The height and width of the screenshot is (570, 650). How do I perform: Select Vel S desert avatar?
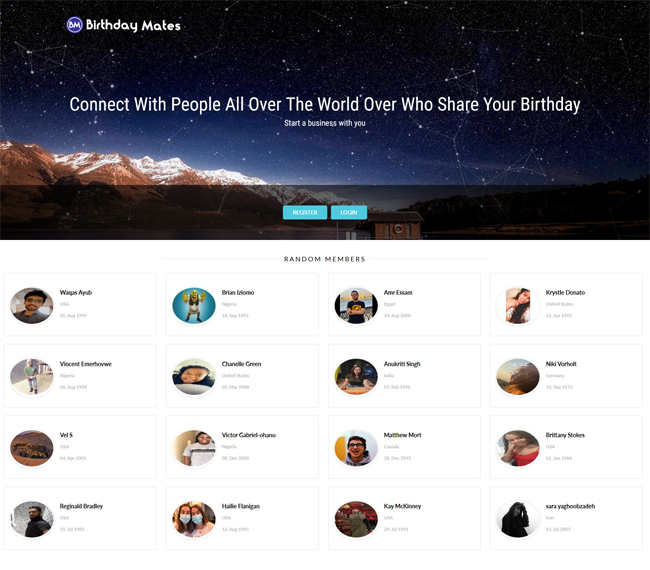pos(32,448)
